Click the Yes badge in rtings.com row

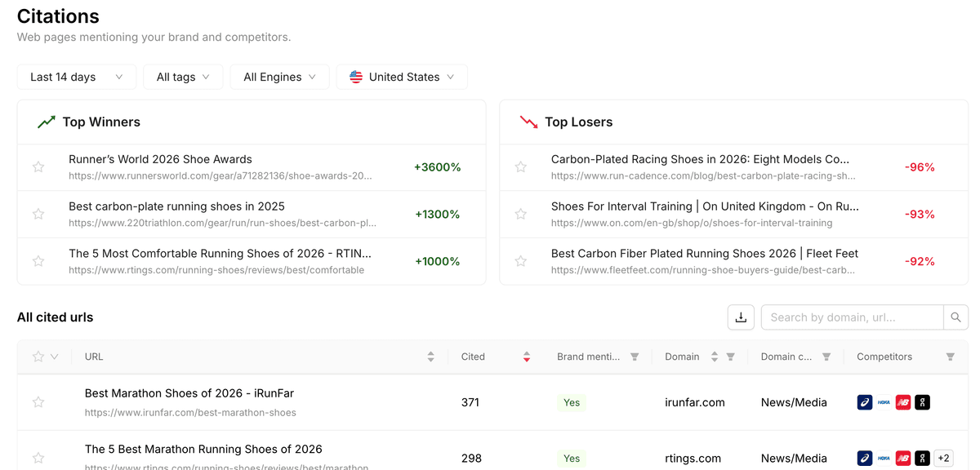coord(572,458)
